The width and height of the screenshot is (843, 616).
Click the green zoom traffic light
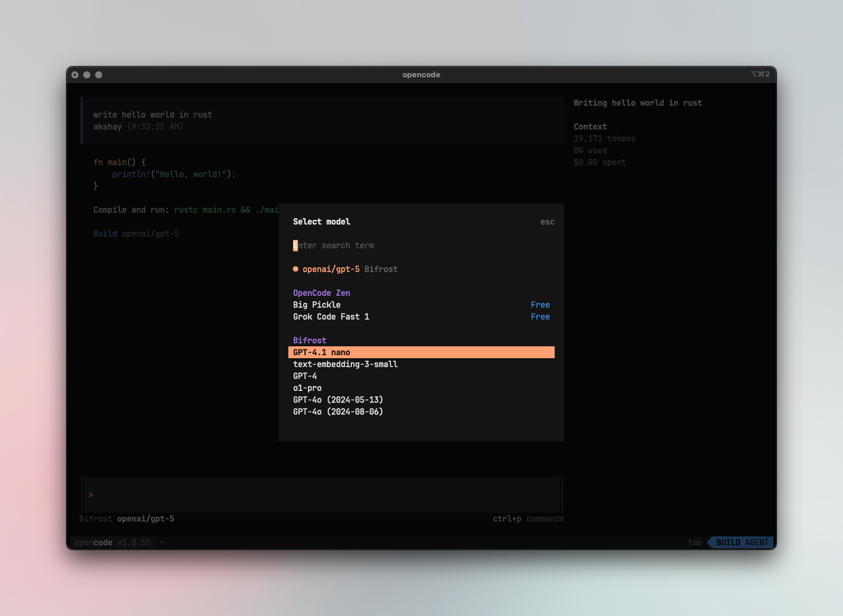coord(98,75)
